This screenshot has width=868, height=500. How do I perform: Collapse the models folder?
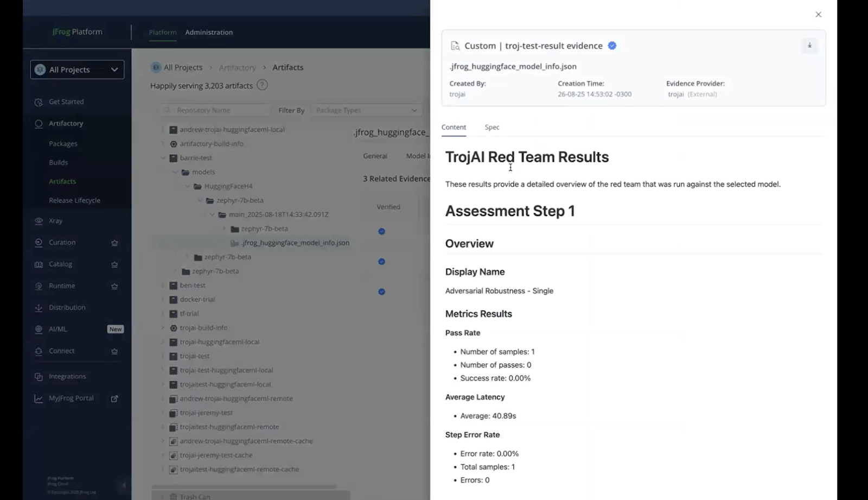click(x=175, y=172)
